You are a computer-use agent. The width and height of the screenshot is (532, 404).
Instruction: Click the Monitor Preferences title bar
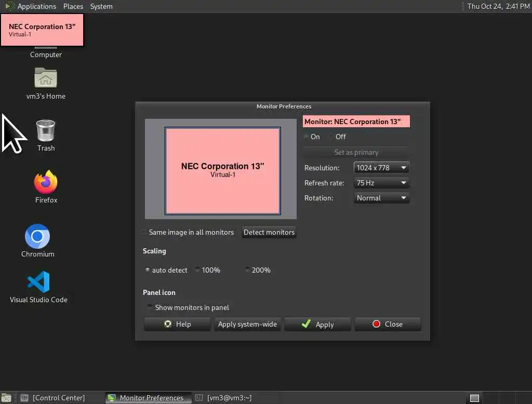(283, 106)
